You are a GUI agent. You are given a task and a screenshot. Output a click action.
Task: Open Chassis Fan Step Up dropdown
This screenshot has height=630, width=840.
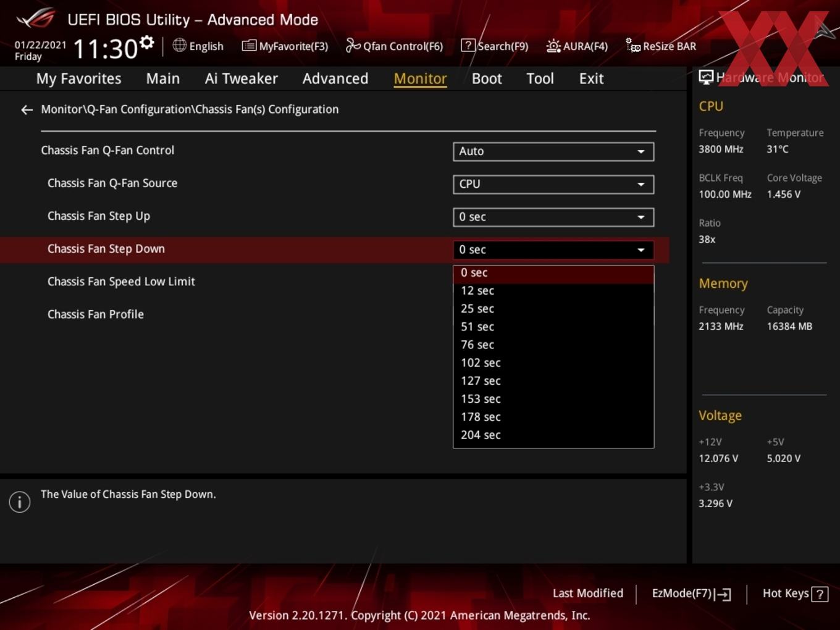pos(553,217)
